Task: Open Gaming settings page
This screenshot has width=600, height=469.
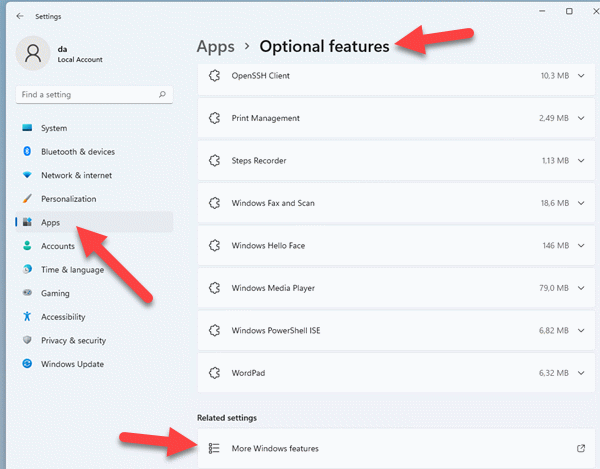Action: tap(94, 293)
